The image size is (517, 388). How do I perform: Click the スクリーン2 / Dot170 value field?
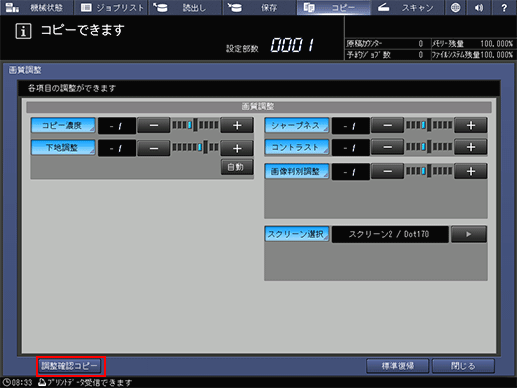coord(390,234)
